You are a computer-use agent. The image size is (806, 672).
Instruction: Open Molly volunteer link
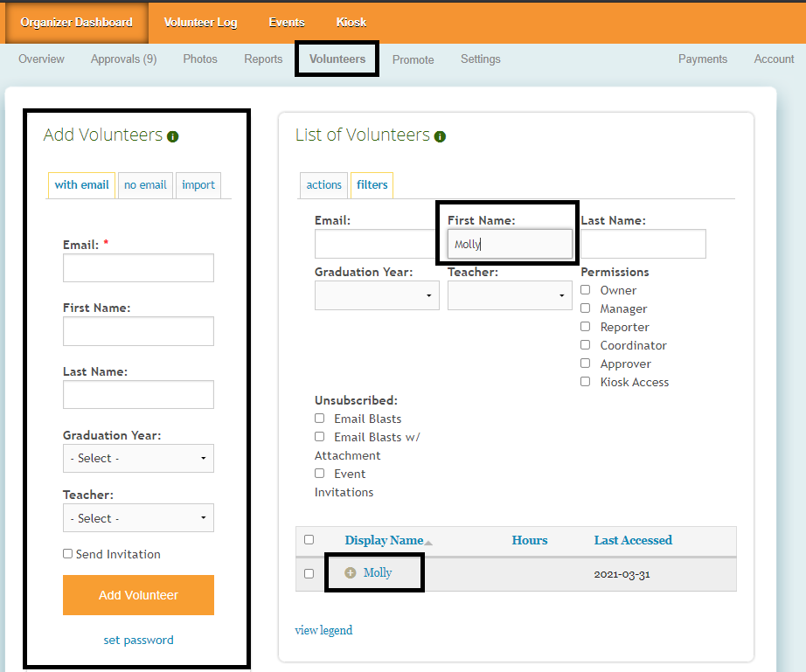point(378,573)
